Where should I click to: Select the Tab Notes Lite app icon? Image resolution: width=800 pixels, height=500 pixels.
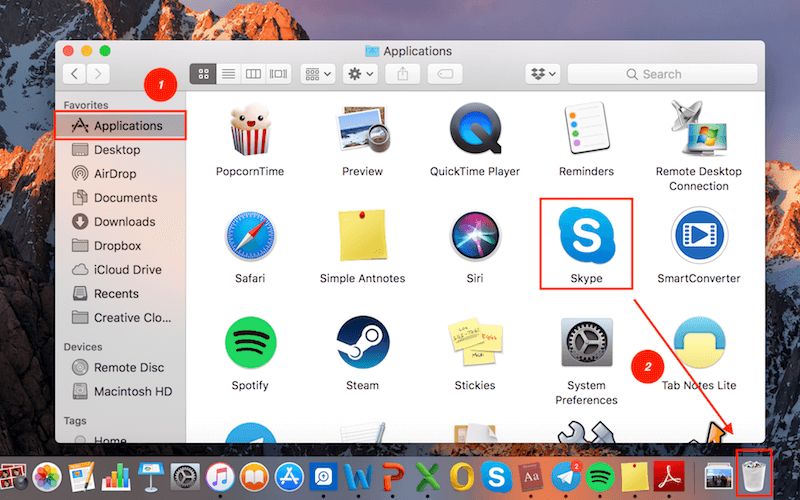[x=699, y=342]
